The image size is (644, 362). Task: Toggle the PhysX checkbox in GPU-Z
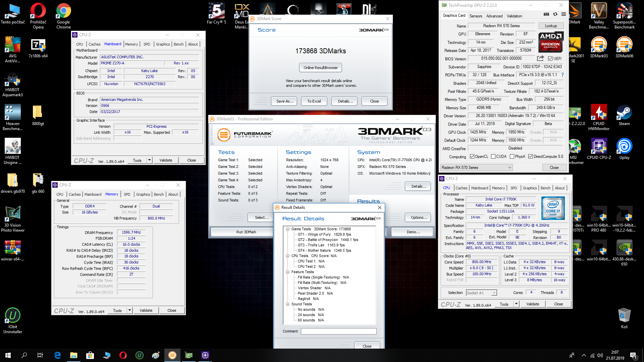coord(512,157)
